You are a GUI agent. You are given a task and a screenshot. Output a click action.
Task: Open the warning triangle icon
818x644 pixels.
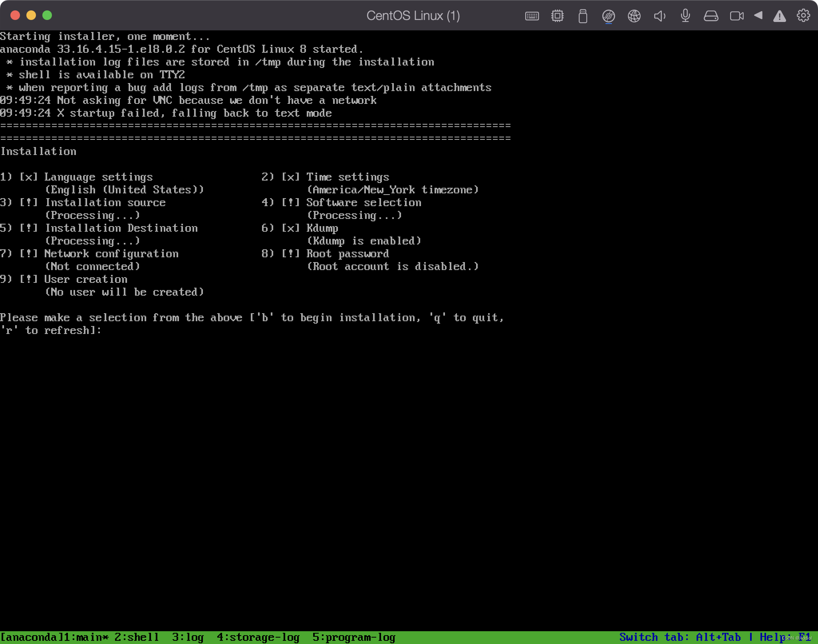coord(779,16)
